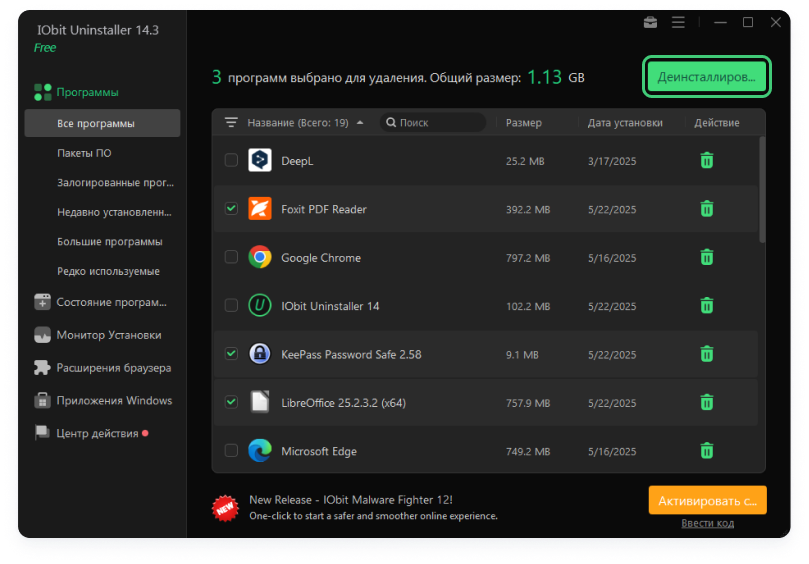Click the puzzle-piece Расширения браузера icon
Image resolution: width=809 pixels, height=564 pixels.
42,367
